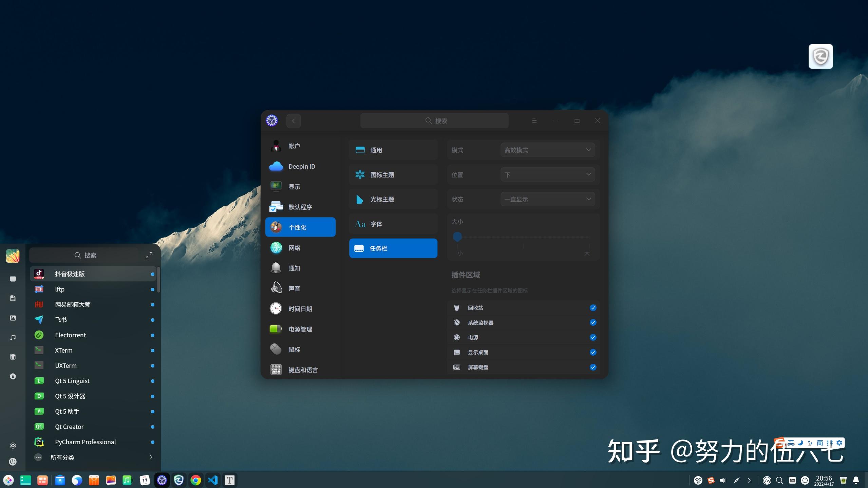Click the taskbar size slider handle
This screenshot has width=868, height=488.
point(457,237)
